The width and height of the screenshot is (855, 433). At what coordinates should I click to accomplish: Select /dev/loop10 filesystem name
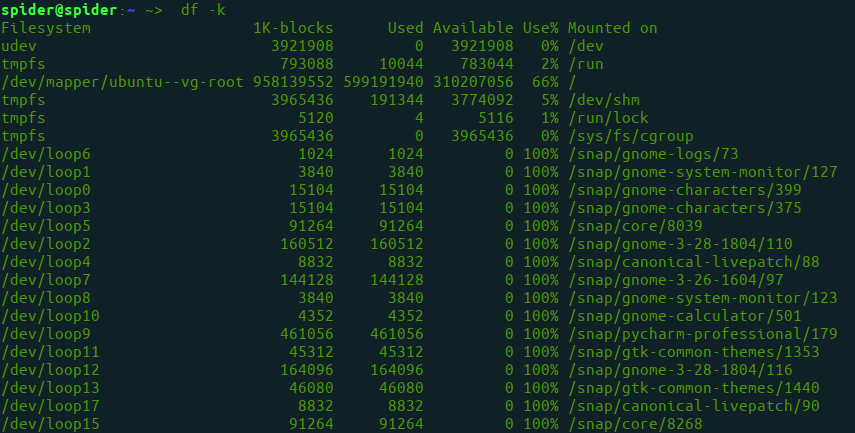[50, 316]
